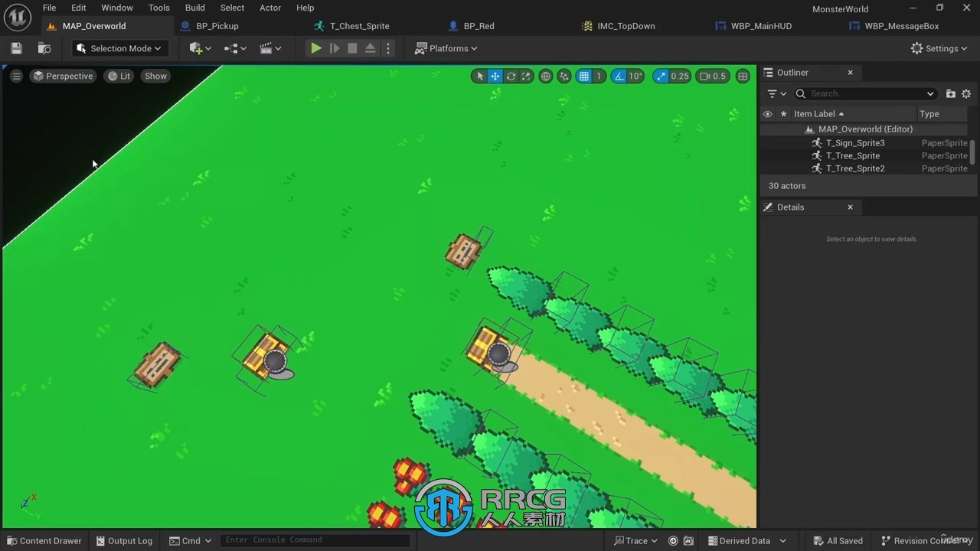980x551 pixels.
Task: Open the Trace dropdown in status bar
Action: (635, 540)
